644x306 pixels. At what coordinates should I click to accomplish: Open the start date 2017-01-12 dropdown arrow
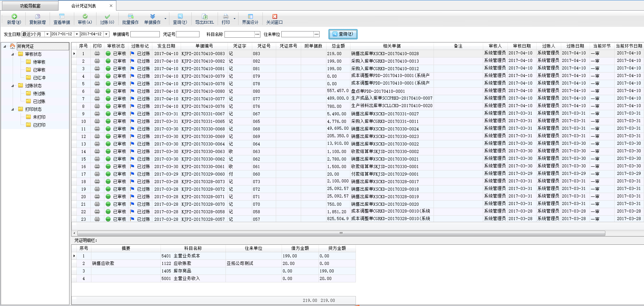tap(77, 34)
